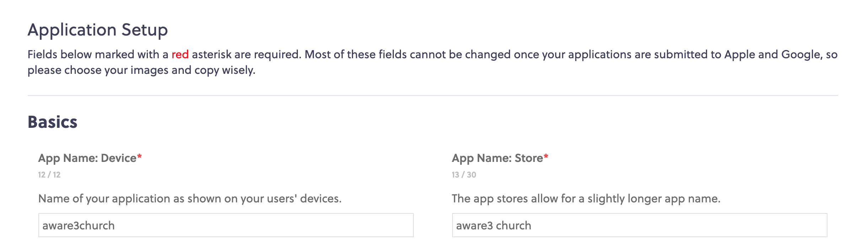Focus the App Name: Store text box

pos(639,225)
